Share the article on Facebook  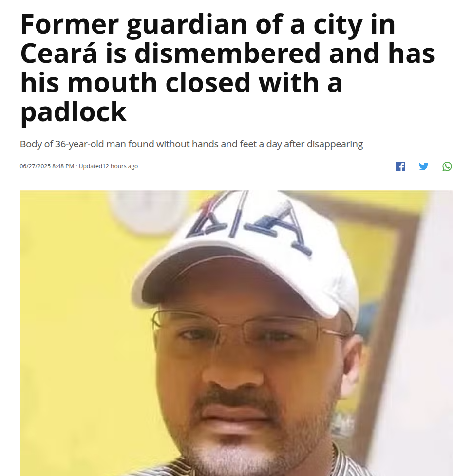(x=400, y=166)
